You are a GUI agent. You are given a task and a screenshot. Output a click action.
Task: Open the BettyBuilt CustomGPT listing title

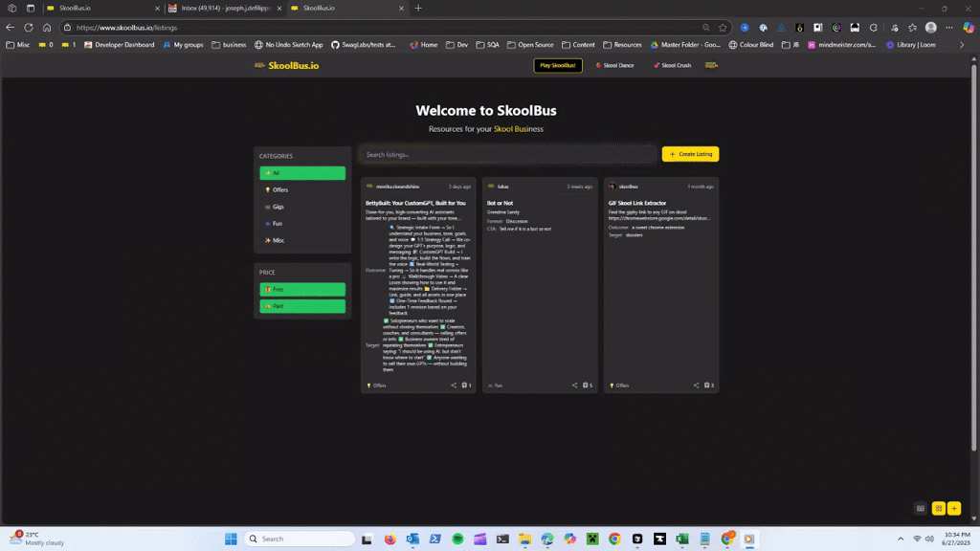click(415, 203)
